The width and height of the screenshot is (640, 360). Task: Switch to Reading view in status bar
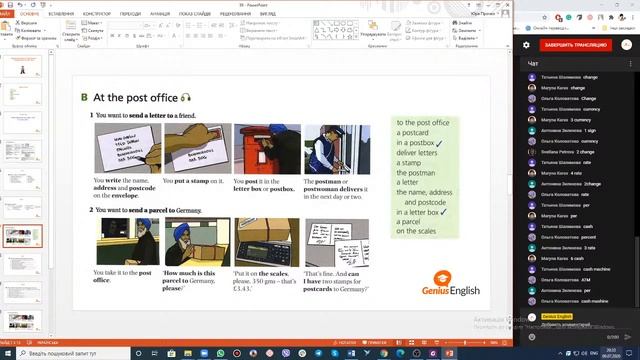[x=424, y=342]
